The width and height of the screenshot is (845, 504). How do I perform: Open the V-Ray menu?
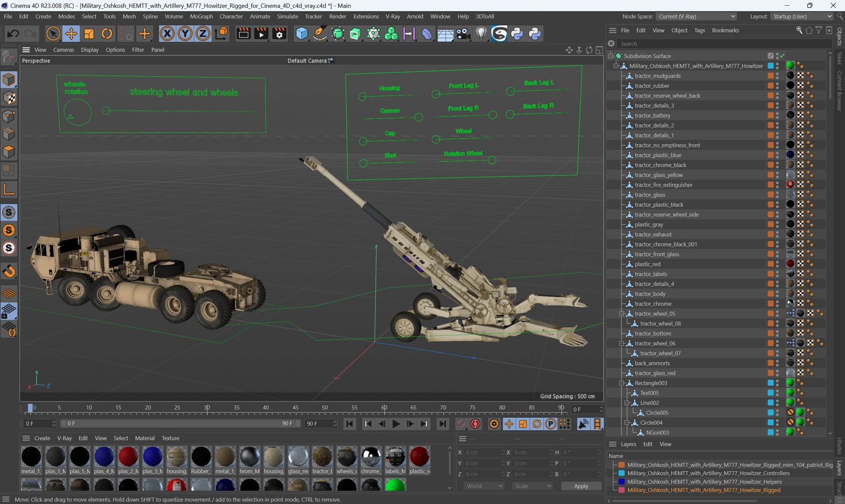coord(392,16)
